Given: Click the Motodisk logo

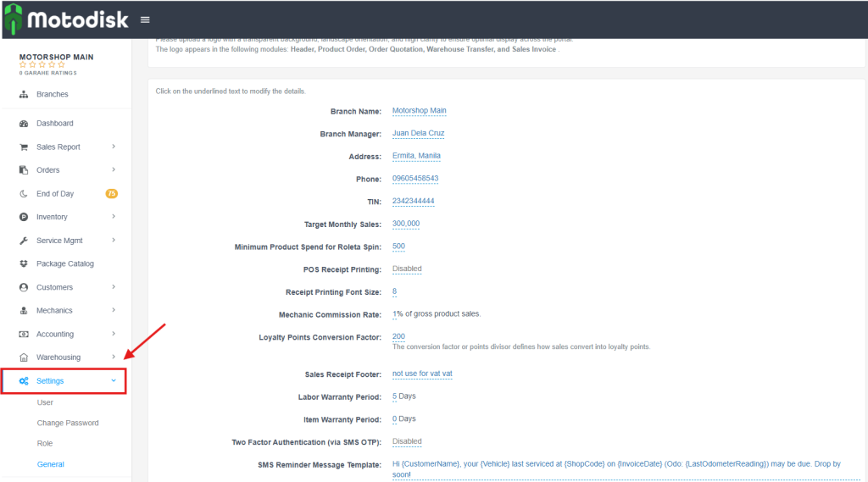Looking at the screenshot, I should (66, 19).
